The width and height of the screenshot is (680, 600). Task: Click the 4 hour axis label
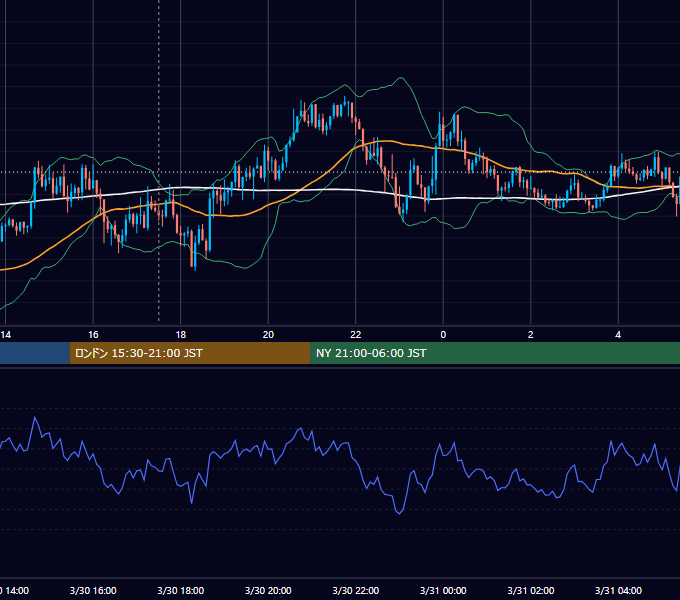[x=618, y=335]
